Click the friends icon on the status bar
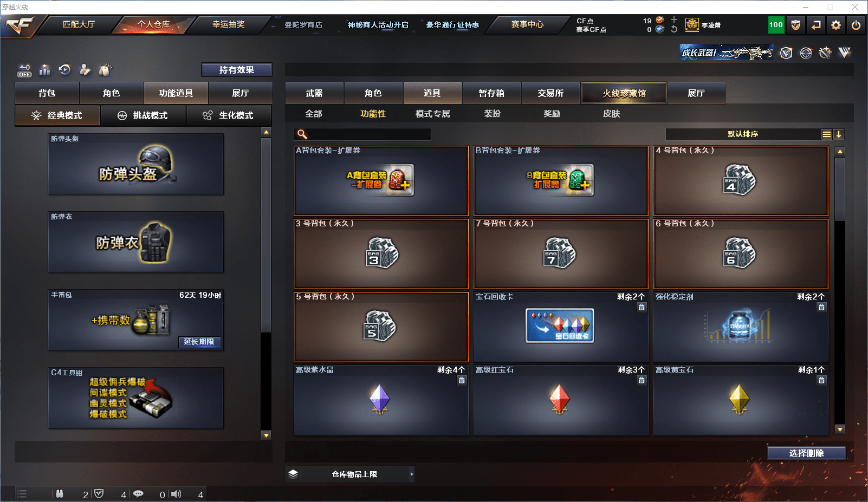 click(60, 494)
